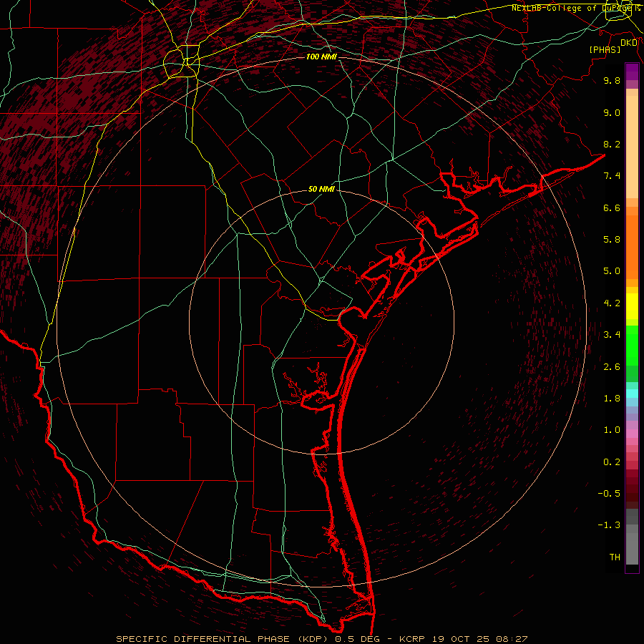Click the bright green swatch beside 3.4
Viewport: 644px width, 644px height.
coord(632,345)
